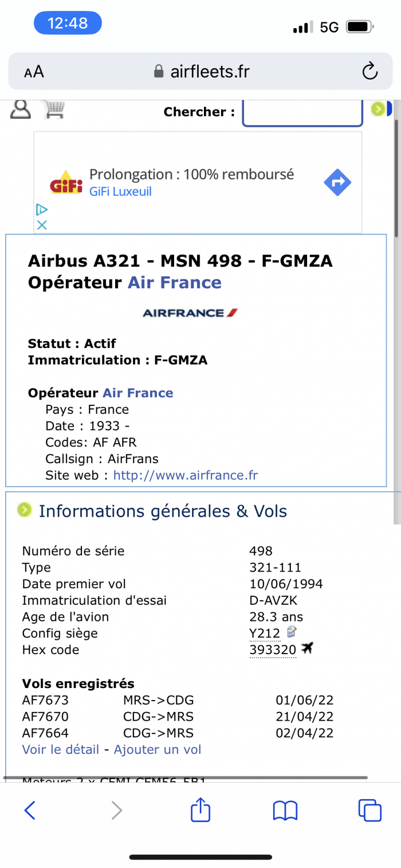Viewport: 401px width, 868px height.
Task: Tap the seat config notepad icon
Action: pos(292,632)
